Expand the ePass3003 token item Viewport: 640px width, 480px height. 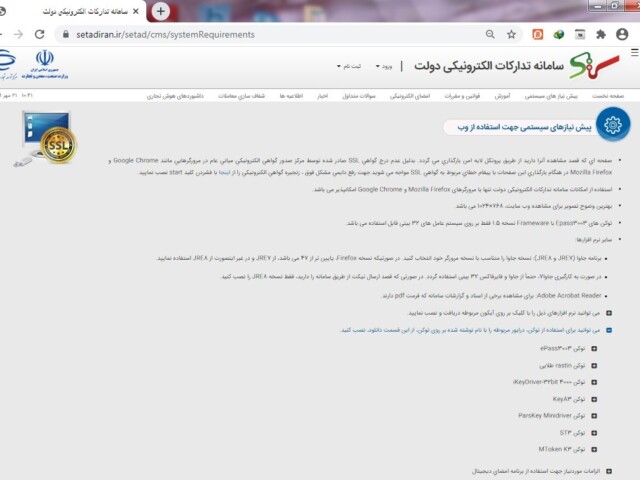593,348
